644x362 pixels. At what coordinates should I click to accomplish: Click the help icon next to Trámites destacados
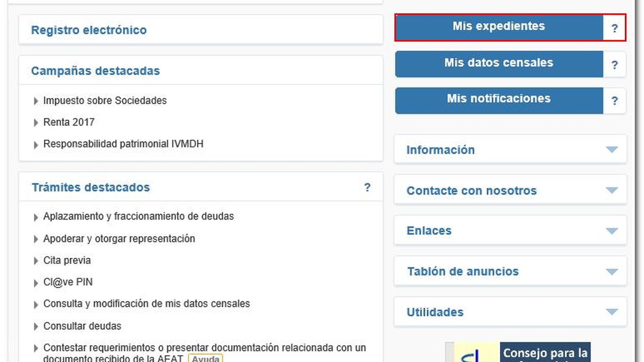pyautogui.click(x=367, y=187)
